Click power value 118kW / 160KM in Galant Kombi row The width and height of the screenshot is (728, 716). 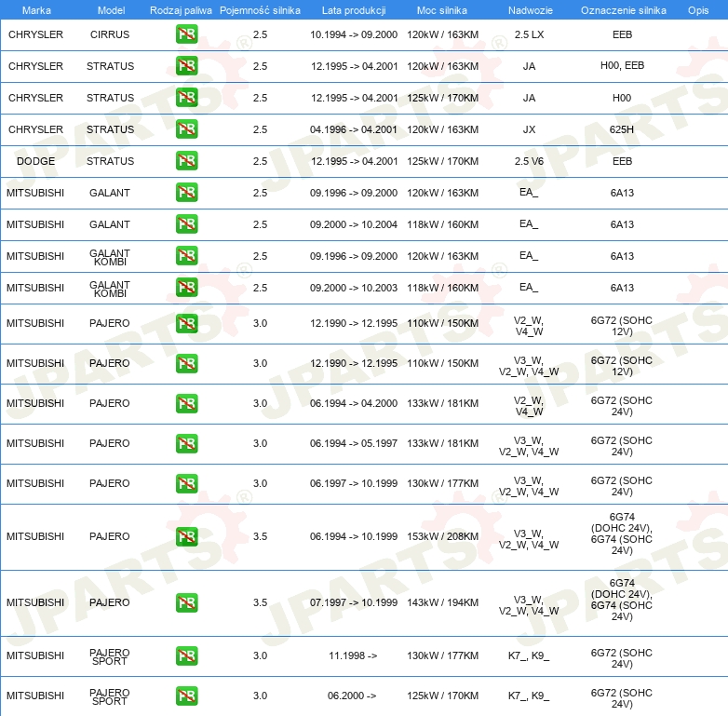coord(442,288)
